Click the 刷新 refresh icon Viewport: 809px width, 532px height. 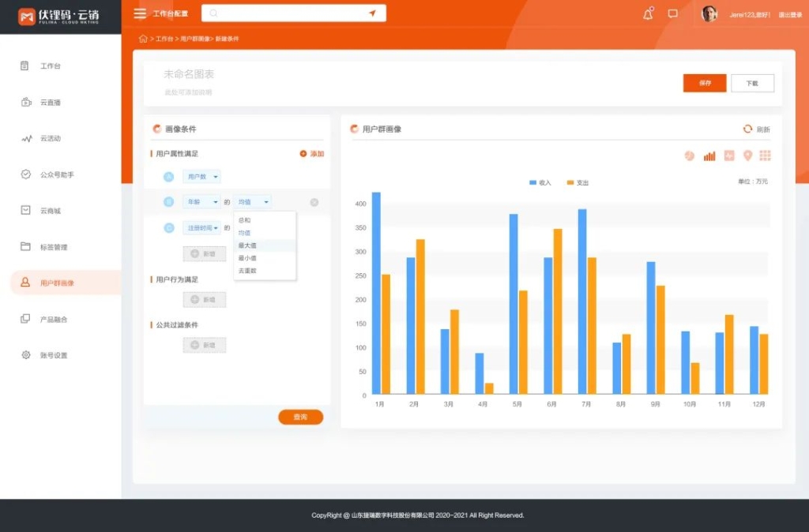(749, 130)
